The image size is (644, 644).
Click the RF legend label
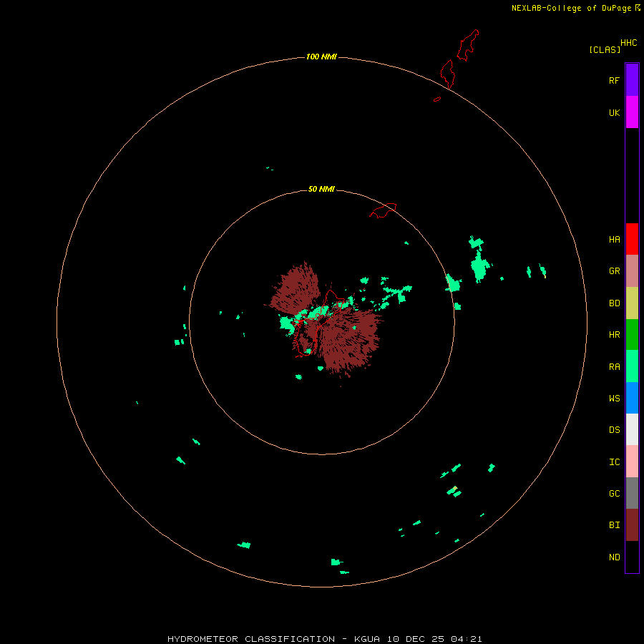click(x=615, y=80)
